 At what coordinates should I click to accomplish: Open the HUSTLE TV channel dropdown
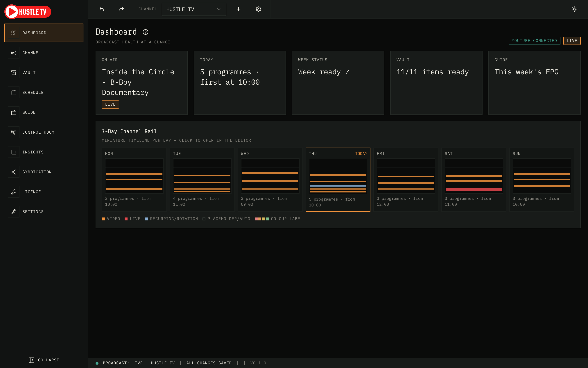point(194,9)
